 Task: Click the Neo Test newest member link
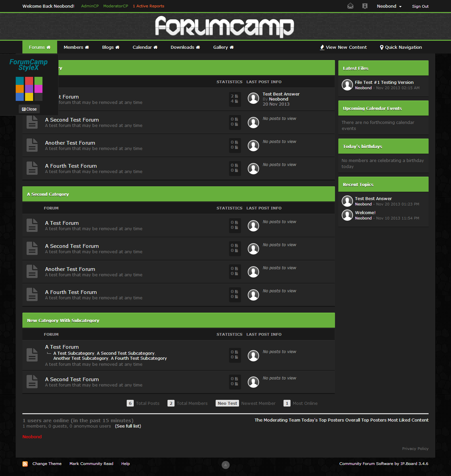tap(227, 403)
